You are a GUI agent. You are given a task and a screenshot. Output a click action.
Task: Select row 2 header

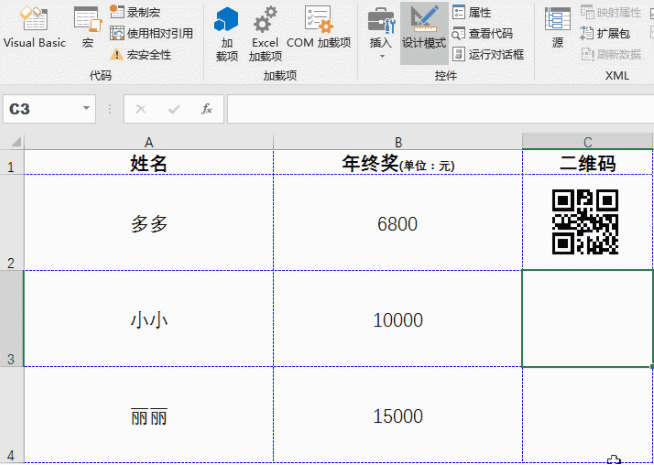(12, 222)
